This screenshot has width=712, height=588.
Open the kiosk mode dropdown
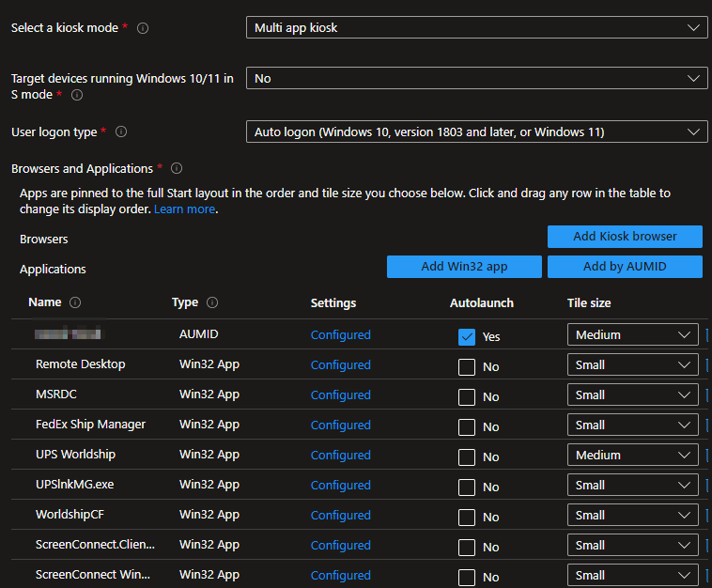476,28
